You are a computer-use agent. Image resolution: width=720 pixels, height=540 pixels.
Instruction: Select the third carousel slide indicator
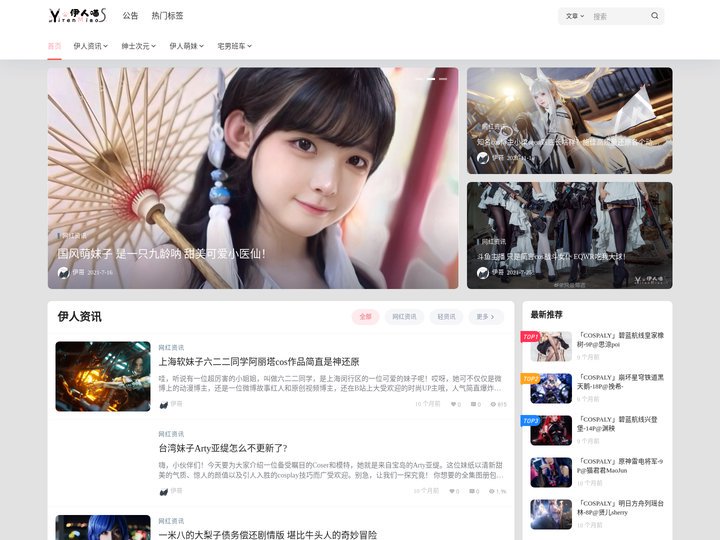click(x=443, y=79)
